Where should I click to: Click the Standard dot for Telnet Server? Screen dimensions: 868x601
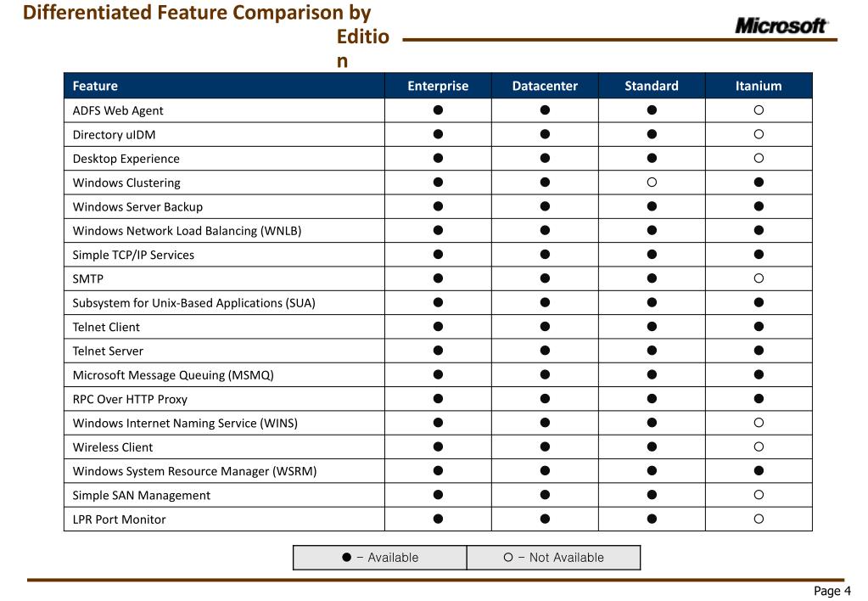pos(652,350)
